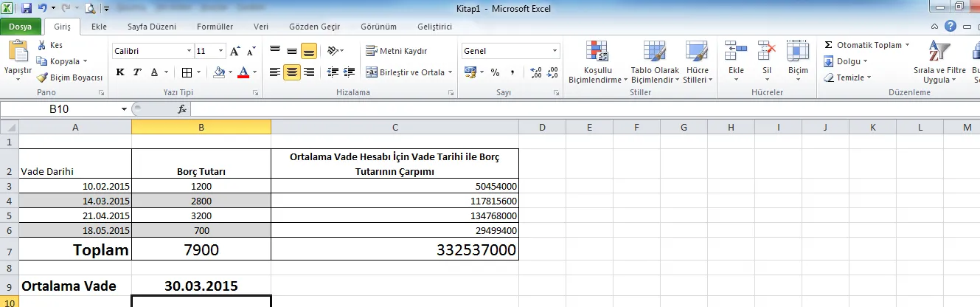Open the Dosya file menu
The height and width of the screenshot is (307, 980).
[x=21, y=27]
